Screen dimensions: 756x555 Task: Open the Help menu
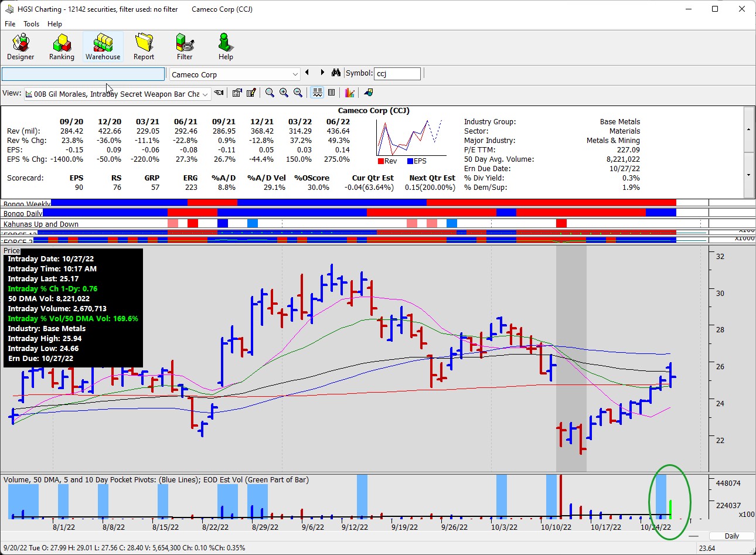[x=55, y=24]
